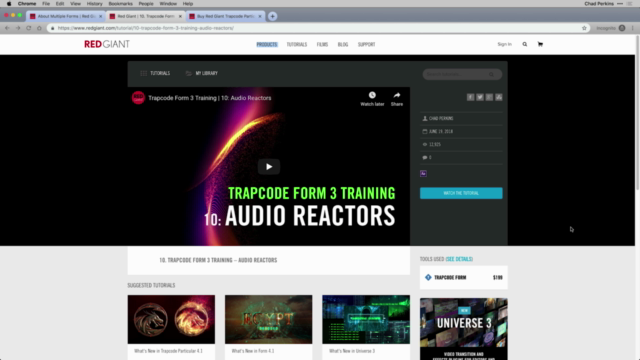The width and height of the screenshot is (640, 360).
Task: Go back to previous page
Action: coord(7,28)
